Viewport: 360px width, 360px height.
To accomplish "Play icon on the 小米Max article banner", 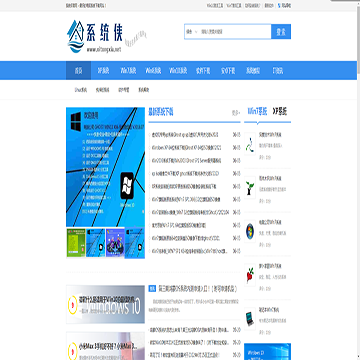I will (73, 351).
